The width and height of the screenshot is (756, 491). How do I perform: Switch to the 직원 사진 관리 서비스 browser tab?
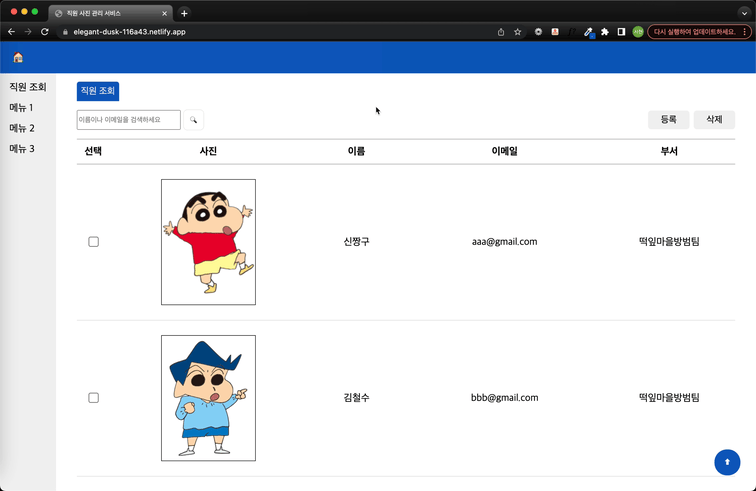110,14
